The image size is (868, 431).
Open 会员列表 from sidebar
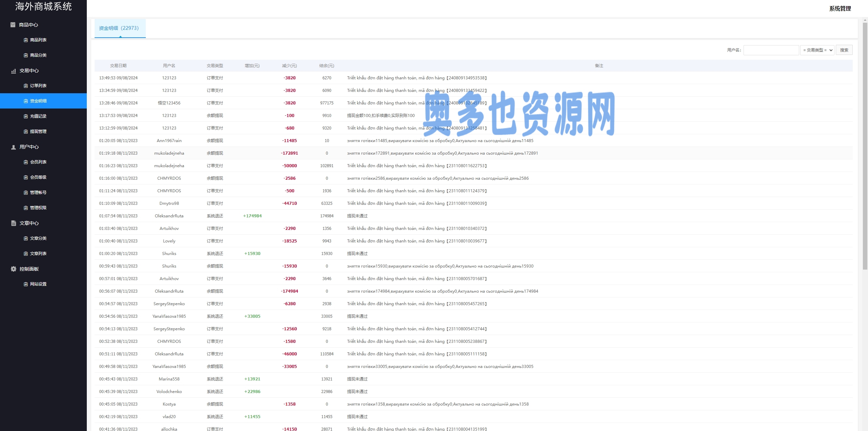pyautogui.click(x=38, y=162)
